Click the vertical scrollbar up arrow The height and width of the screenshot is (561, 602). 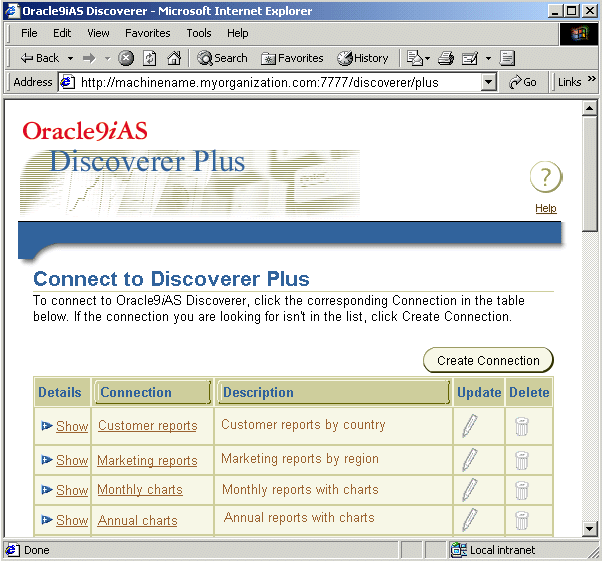[589, 108]
